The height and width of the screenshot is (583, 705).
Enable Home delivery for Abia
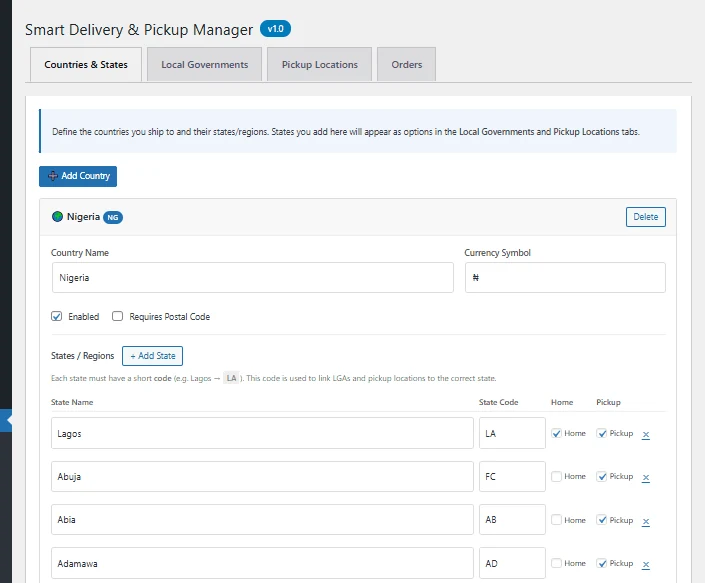[557, 520]
